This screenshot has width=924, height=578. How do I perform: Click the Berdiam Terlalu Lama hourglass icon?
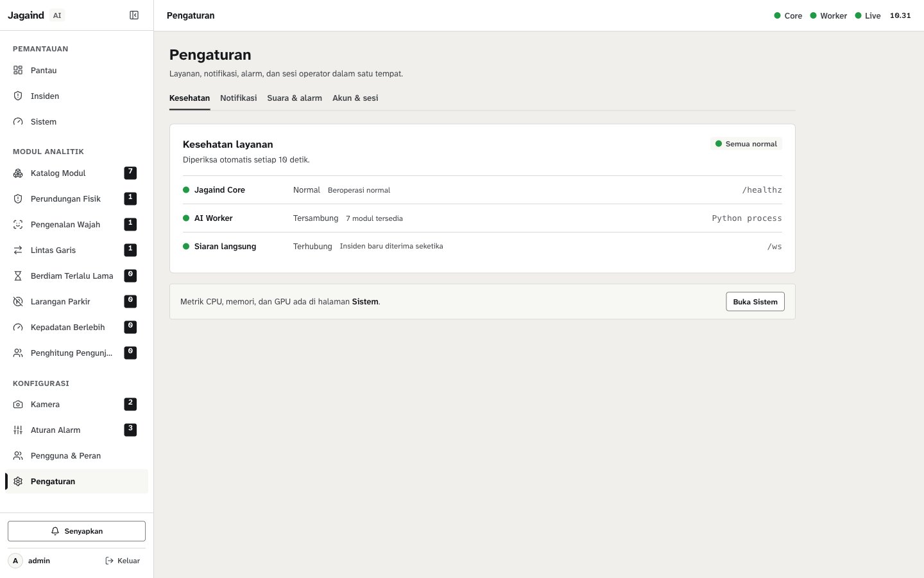point(18,276)
